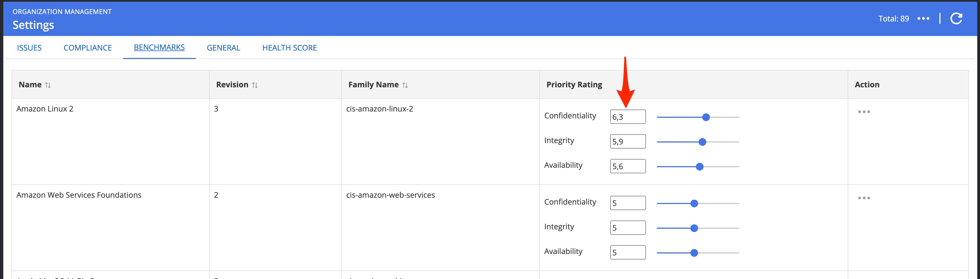
Task: Click Amazon Linux 2 Confidentiality slider handle
Action: pos(706,117)
